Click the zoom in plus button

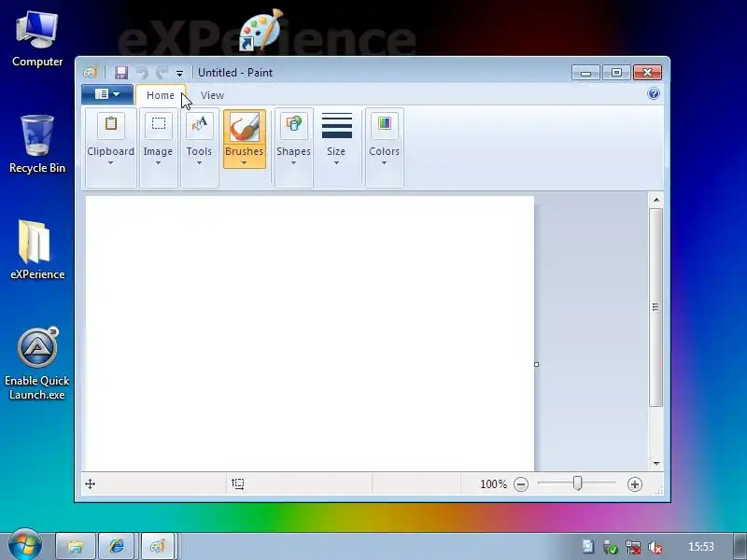click(x=635, y=484)
